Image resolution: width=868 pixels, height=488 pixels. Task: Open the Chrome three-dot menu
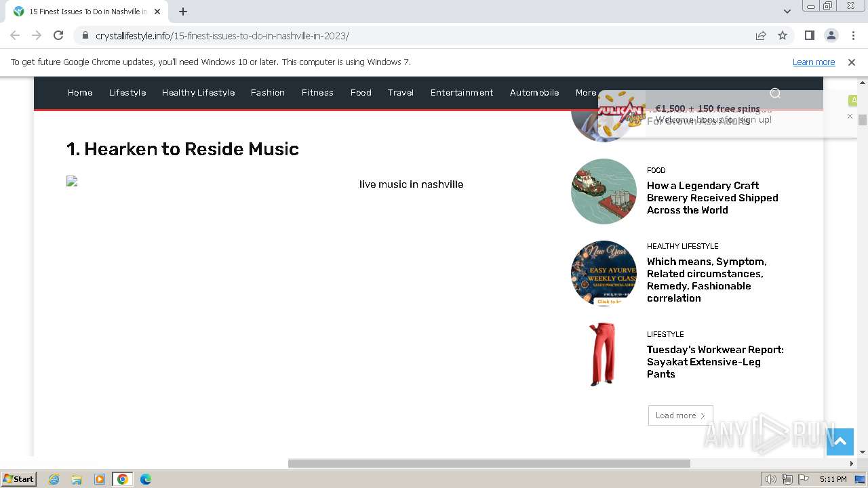(x=852, y=35)
